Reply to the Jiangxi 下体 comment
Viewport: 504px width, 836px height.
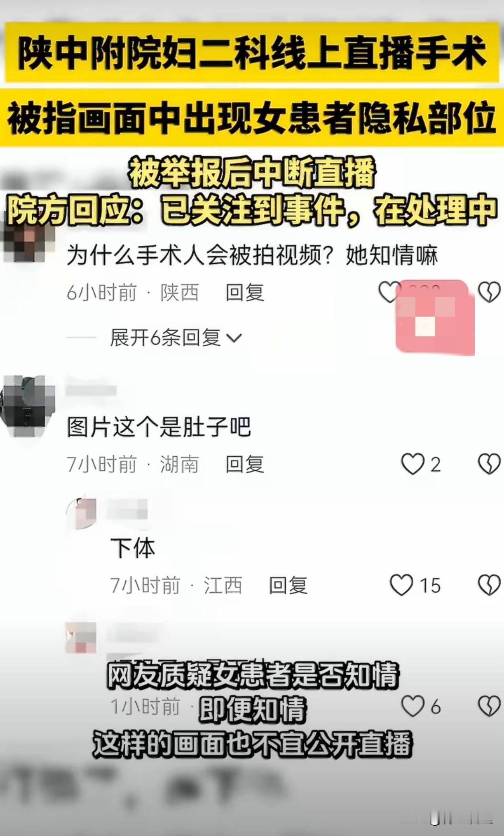[288, 585]
